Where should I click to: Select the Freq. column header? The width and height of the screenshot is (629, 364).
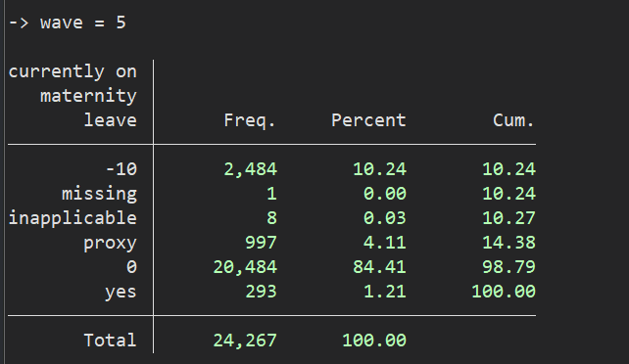tap(250, 120)
